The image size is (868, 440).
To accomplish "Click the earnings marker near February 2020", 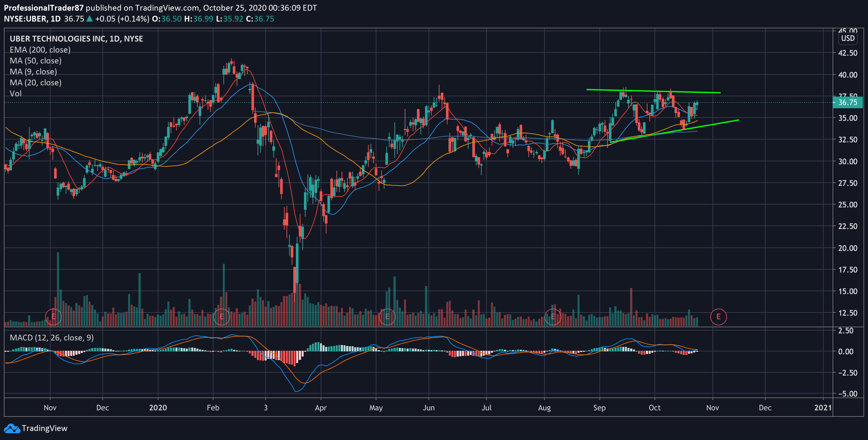I will click(x=222, y=317).
